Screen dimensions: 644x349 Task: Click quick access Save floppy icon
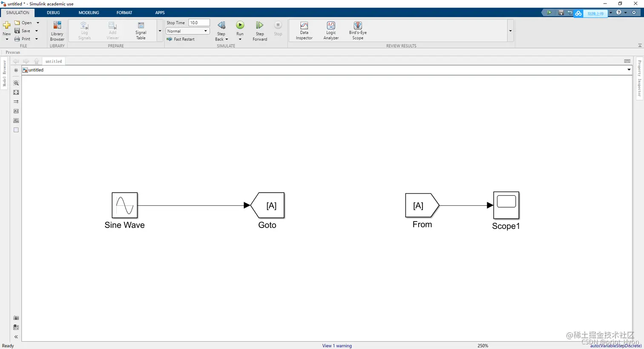[561, 13]
